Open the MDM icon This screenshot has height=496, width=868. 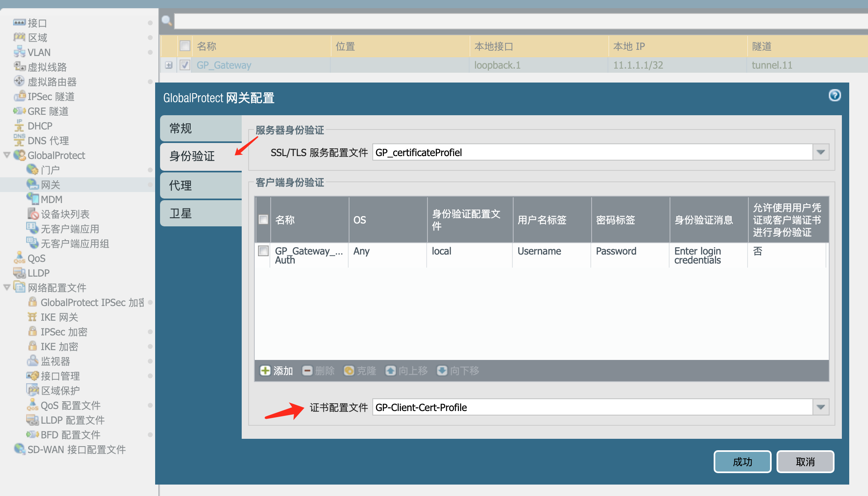(x=32, y=199)
